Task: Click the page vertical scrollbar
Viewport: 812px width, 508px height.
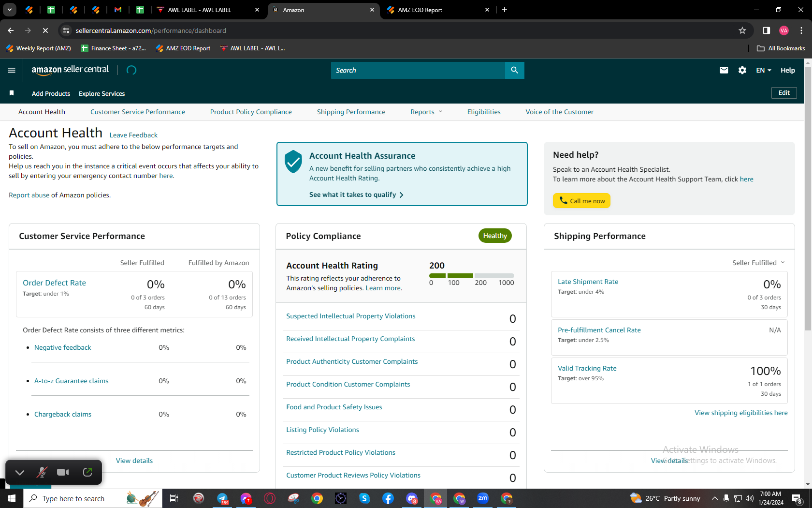Action: 808,198
